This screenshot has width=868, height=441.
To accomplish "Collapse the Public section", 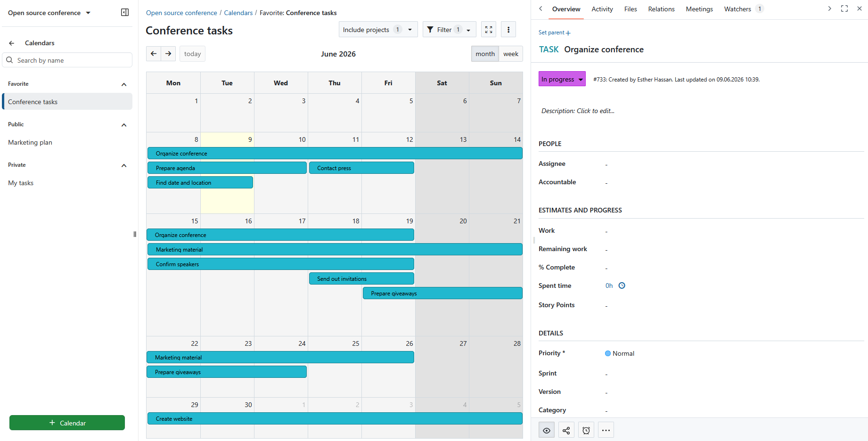I will tap(124, 125).
